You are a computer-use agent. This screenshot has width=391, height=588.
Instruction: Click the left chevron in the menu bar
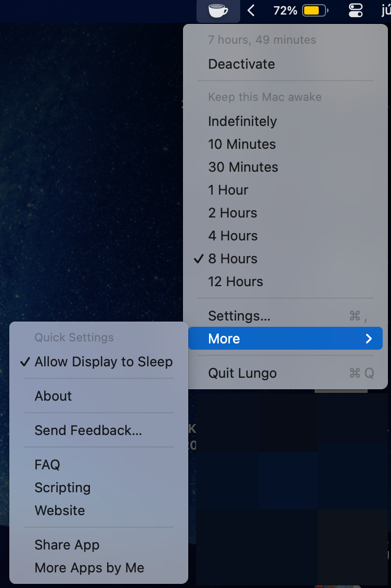[251, 10]
